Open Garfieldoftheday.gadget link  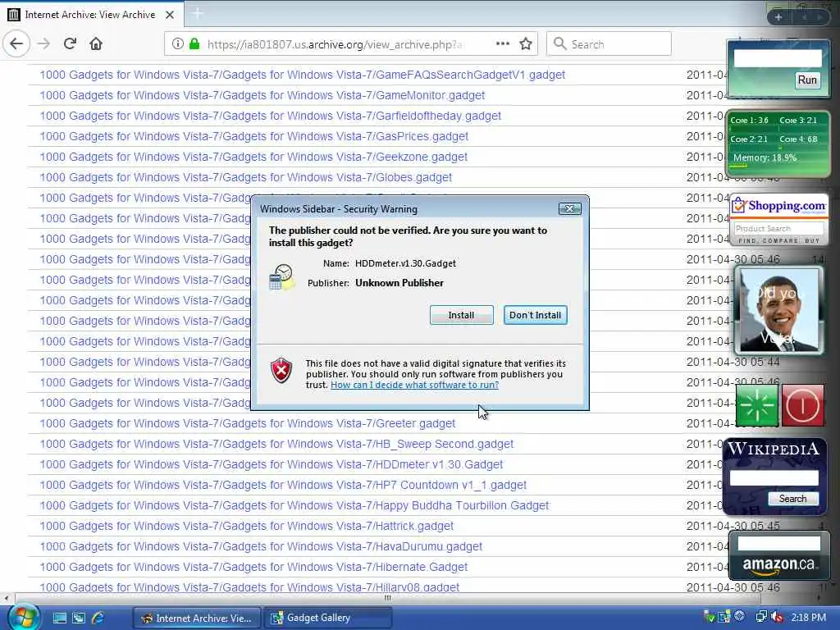[x=271, y=116]
